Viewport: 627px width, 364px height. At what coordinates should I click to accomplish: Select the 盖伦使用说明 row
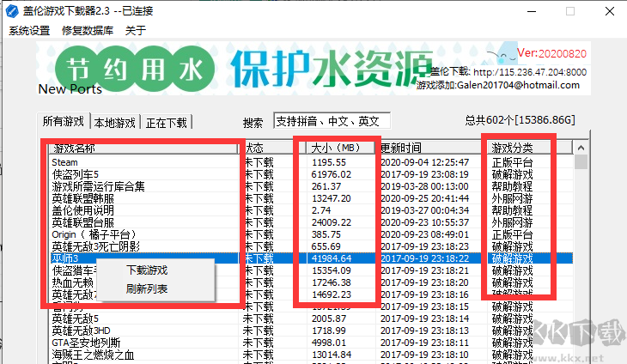[x=312, y=210]
